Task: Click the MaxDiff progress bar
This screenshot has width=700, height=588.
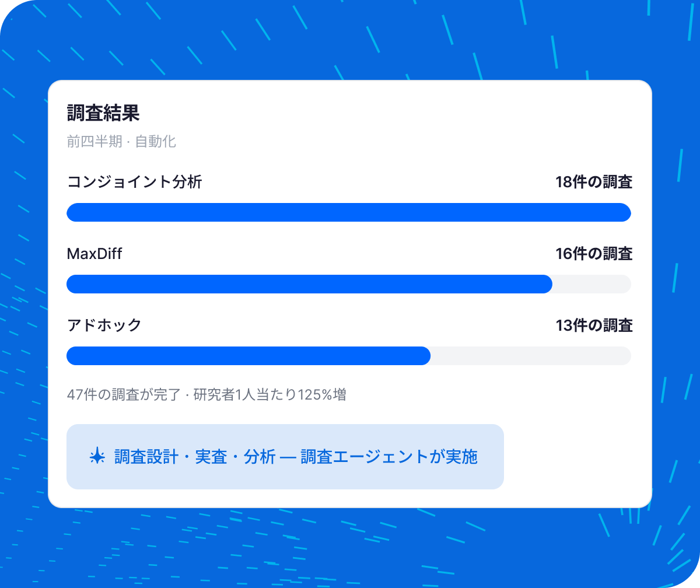Action: pos(349,284)
